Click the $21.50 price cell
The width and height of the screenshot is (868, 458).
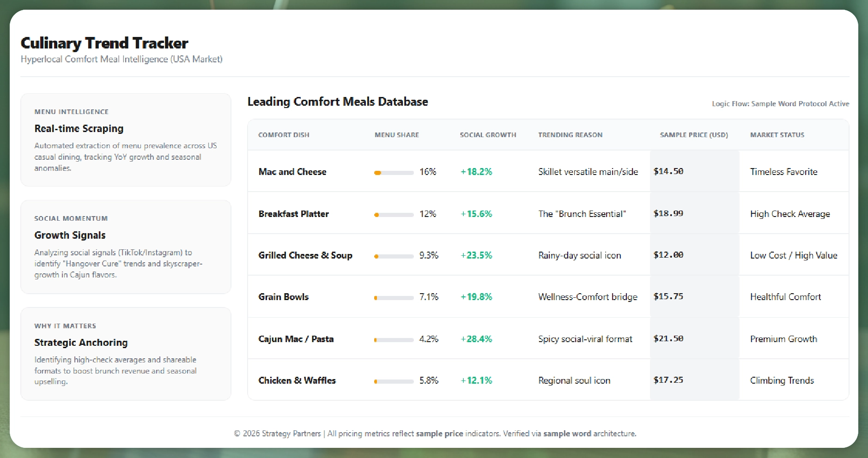pyautogui.click(x=668, y=338)
